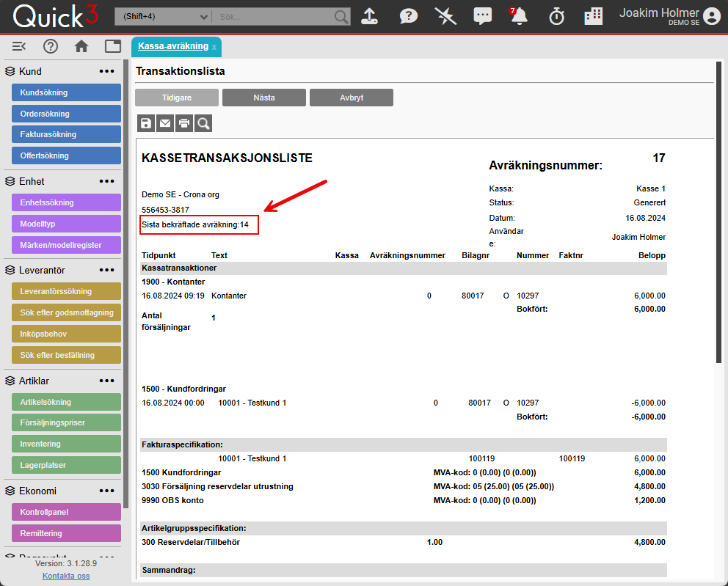Close the Kassa-avräkning tab
The height and width of the screenshot is (586, 728).
[x=214, y=48]
